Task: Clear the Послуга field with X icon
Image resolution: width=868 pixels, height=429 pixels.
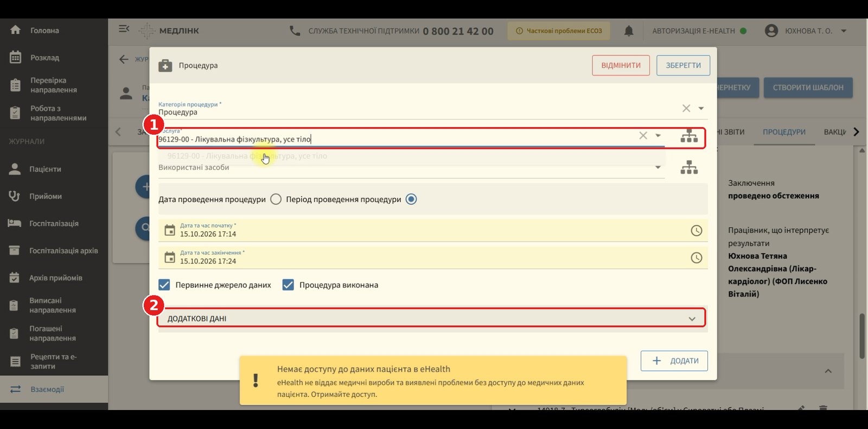Action: 643,136
